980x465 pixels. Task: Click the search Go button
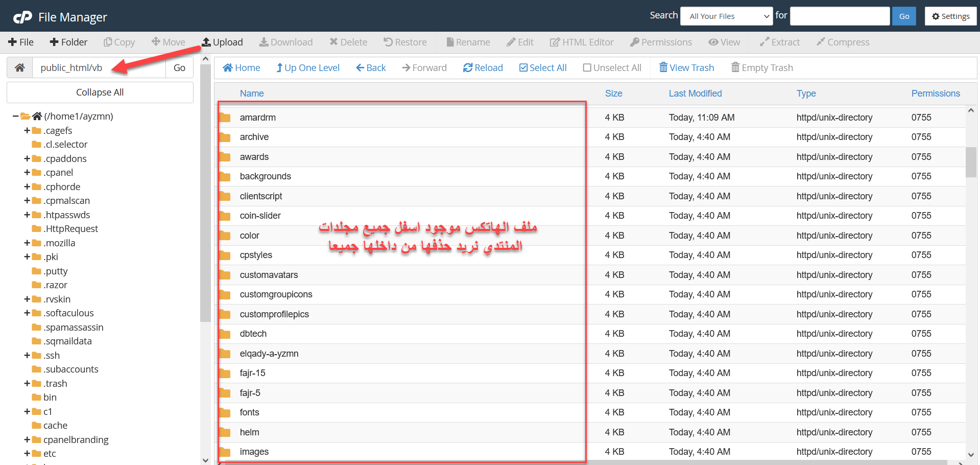click(904, 16)
